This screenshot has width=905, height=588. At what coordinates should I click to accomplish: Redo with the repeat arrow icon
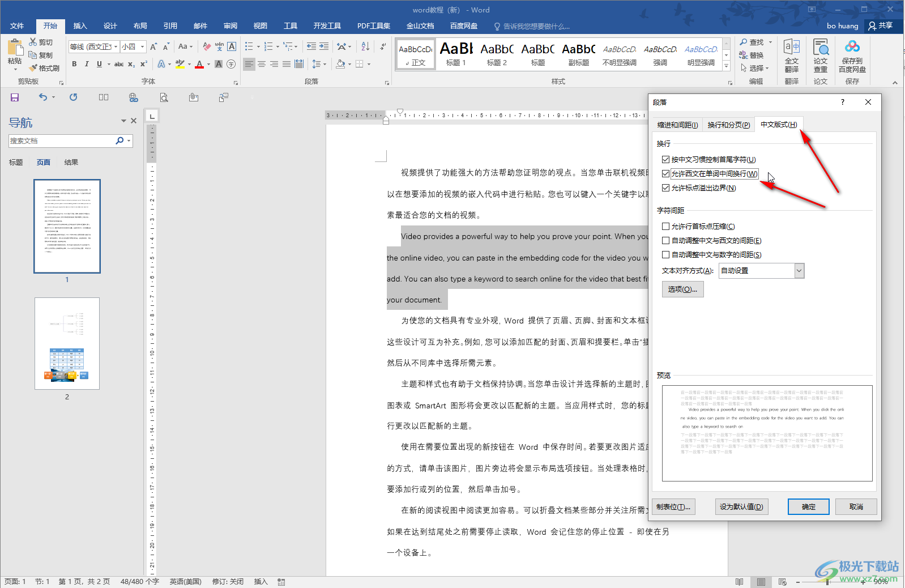[74, 97]
